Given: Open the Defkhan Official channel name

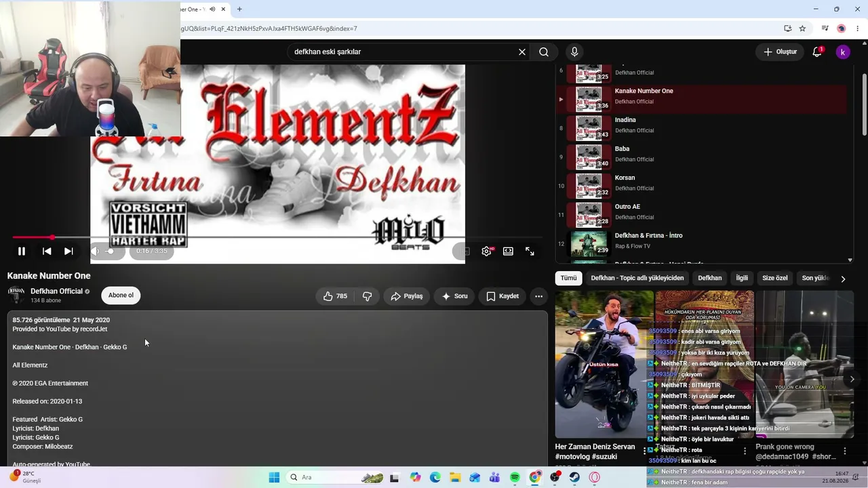Looking at the screenshot, I should point(56,291).
